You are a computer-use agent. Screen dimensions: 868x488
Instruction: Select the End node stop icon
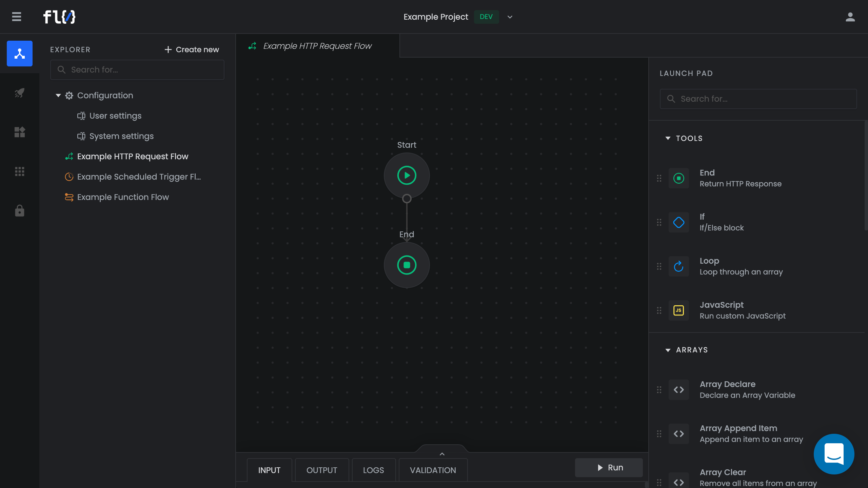(407, 265)
